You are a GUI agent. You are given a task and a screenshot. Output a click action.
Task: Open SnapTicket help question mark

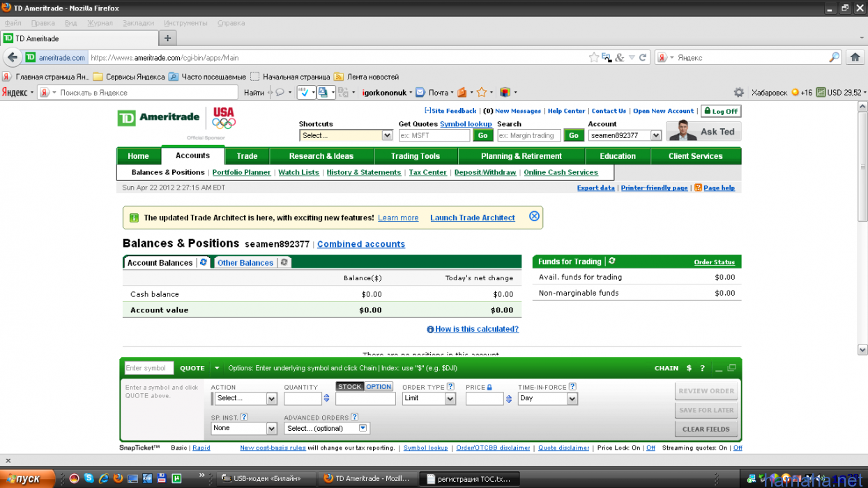[703, 368]
